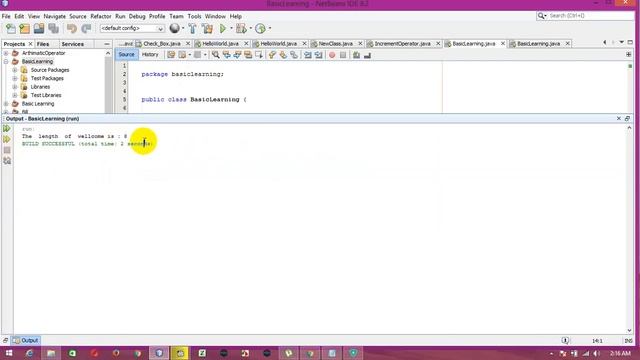The image size is (640, 360).
Task: Switch to Source view button
Action: click(x=126, y=55)
